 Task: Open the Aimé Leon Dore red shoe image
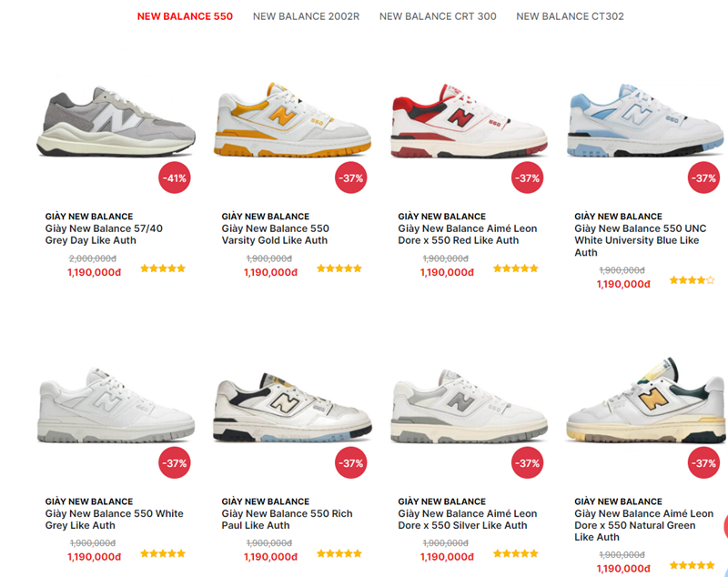(x=469, y=121)
